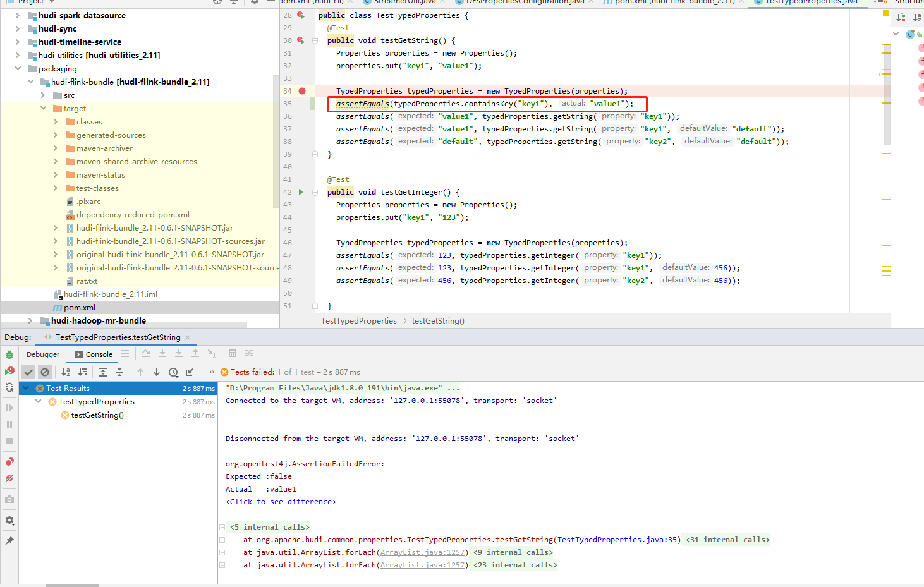Collapse the TestTypedProperties result node
The image size is (924, 587).
(x=39, y=402)
